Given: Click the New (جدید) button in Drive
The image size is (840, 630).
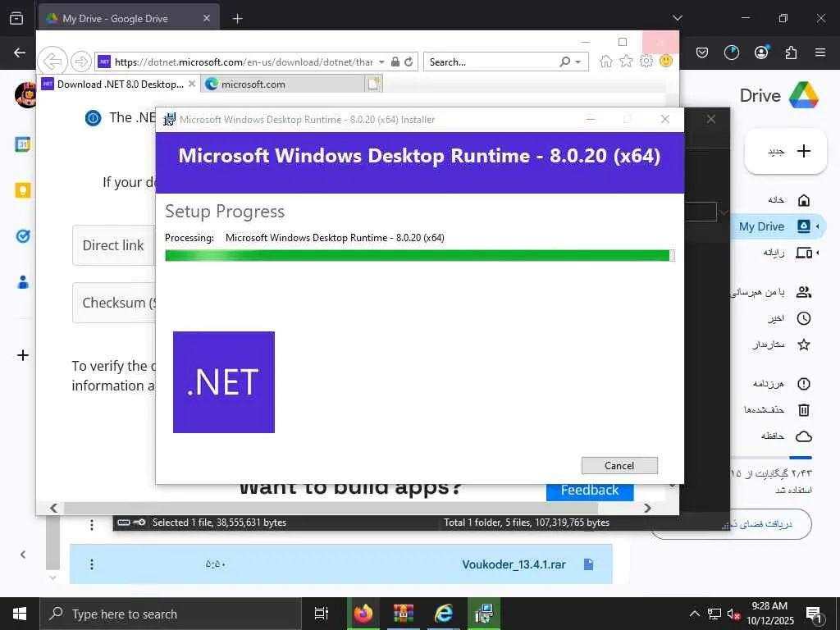Looking at the screenshot, I should (786, 151).
